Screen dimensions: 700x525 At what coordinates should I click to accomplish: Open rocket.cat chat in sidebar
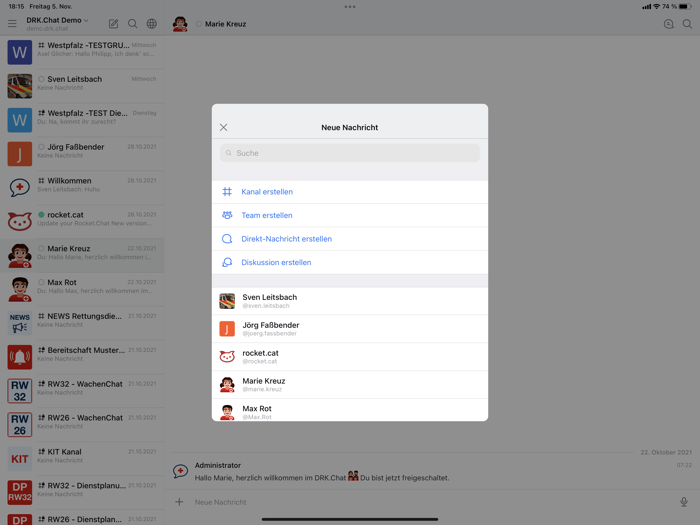click(x=82, y=221)
